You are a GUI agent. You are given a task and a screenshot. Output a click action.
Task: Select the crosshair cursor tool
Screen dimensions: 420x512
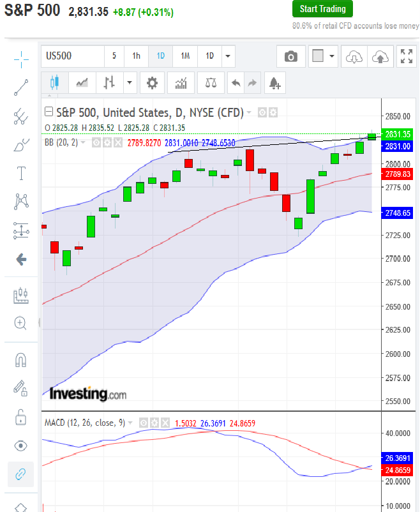(21, 59)
